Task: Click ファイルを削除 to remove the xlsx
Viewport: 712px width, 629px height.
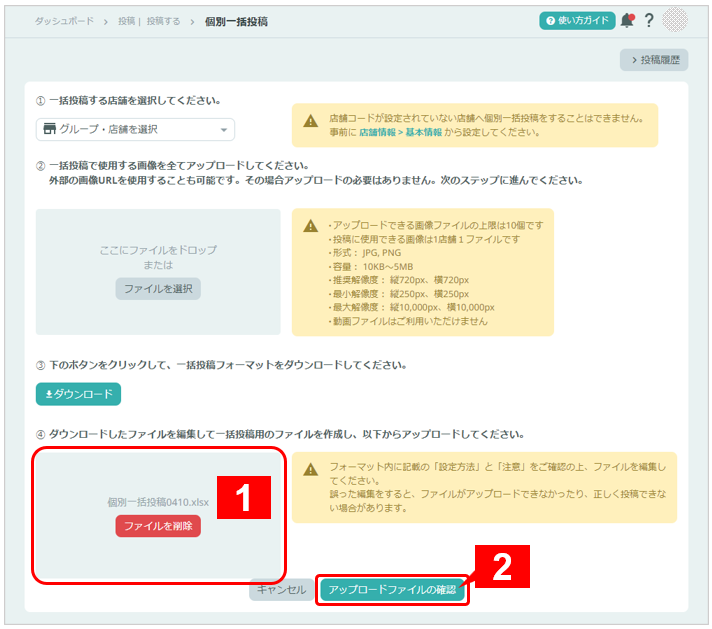Action: coord(158,526)
